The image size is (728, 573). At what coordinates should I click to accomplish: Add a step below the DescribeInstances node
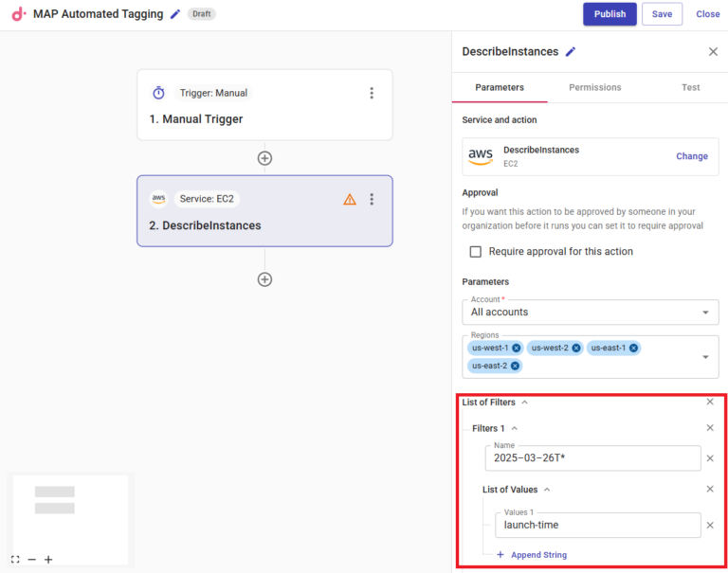[264, 279]
